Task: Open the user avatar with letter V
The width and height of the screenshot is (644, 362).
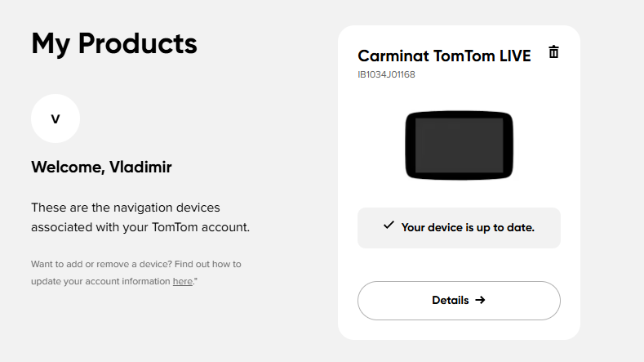Action: click(56, 118)
